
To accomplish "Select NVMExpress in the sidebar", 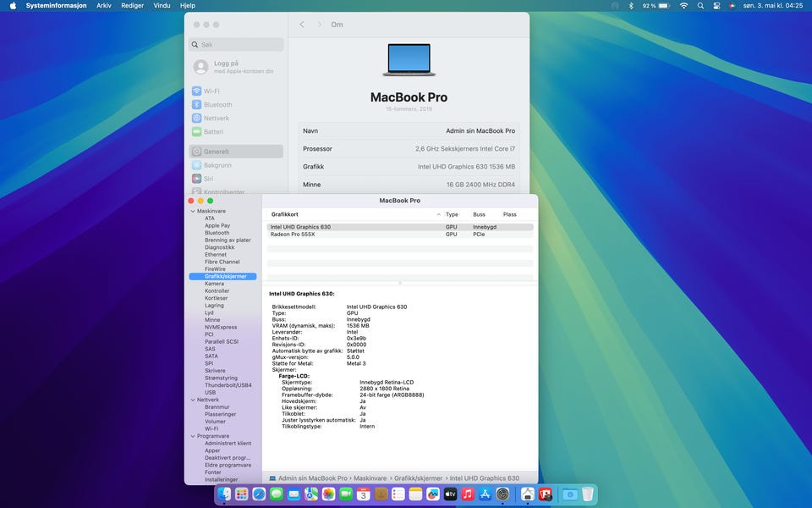I will coord(221,328).
